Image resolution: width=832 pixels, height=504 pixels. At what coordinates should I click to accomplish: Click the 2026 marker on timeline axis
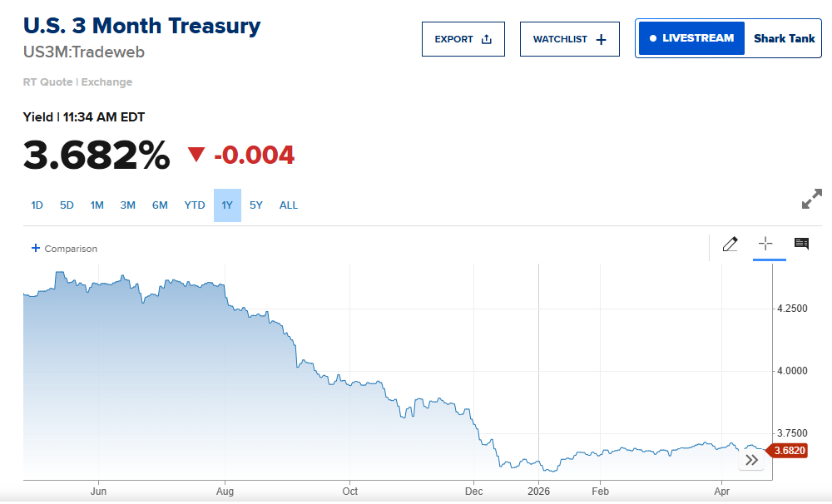pyautogui.click(x=540, y=491)
